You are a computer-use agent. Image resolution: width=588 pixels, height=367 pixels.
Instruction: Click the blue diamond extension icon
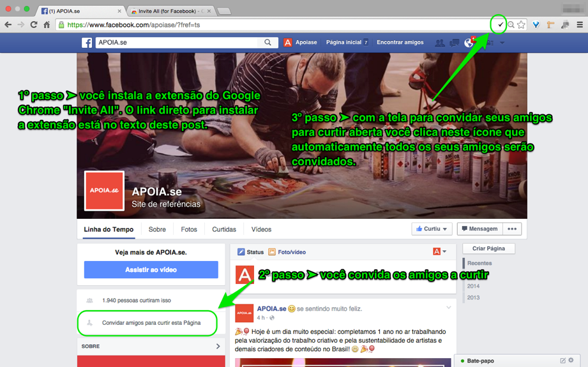[x=536, y=25]
